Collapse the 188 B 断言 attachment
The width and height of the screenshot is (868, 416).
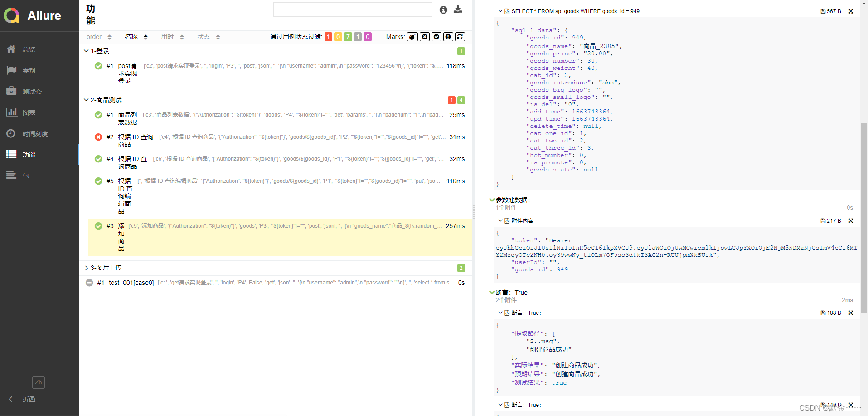click(500, 313)
